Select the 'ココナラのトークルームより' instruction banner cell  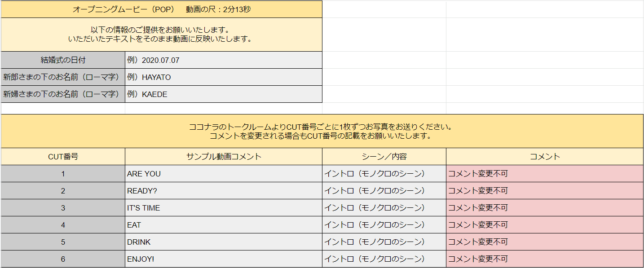tap(322, 131)
